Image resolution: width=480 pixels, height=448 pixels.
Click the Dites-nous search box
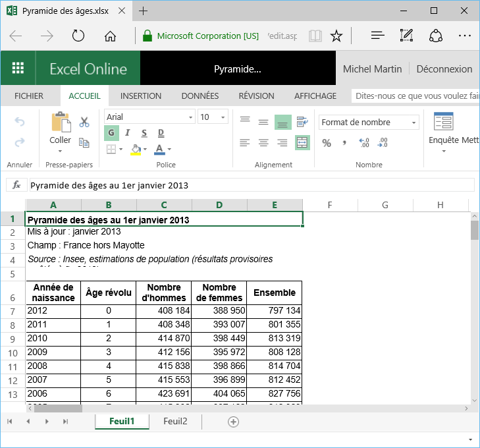(x=415, y=96)
